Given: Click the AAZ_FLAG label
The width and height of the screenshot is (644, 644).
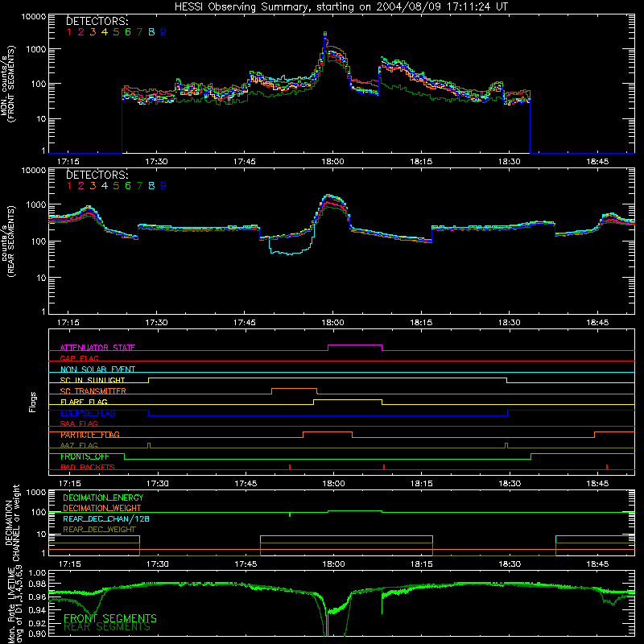Looking at the screenshot, I should [x=79, y=445].
